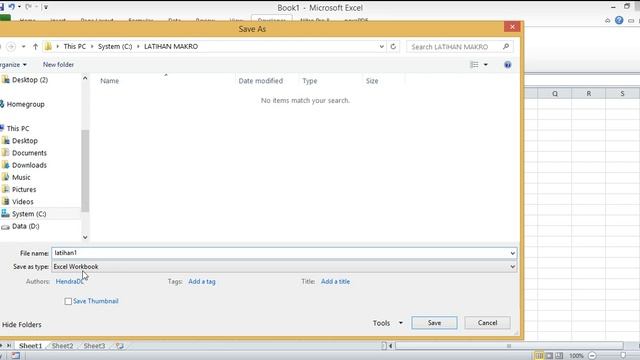Select Normal view in status bar
The width and height of the screenshot is (640, 360).
click(539, 356)
